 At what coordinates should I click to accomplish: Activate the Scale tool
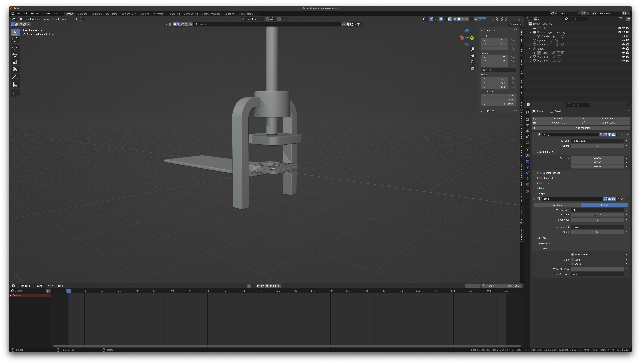(15, 62)
